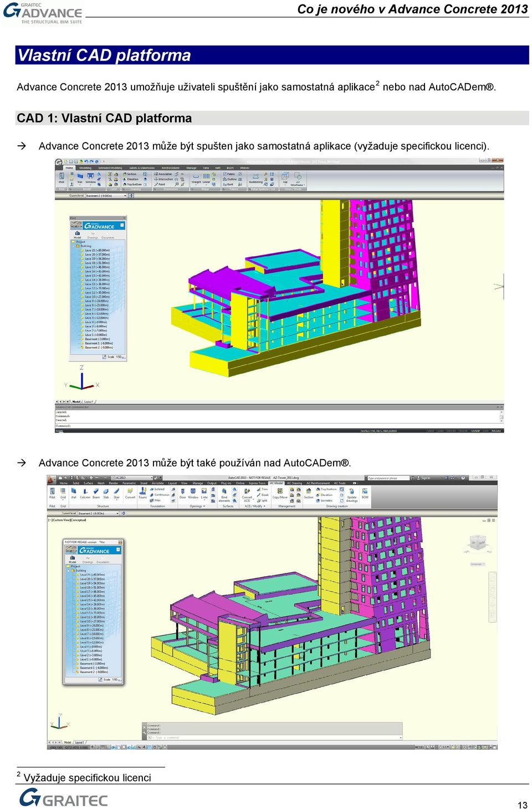Select the AC Reinforcement tab in AutoCAD

click(318, 483)
